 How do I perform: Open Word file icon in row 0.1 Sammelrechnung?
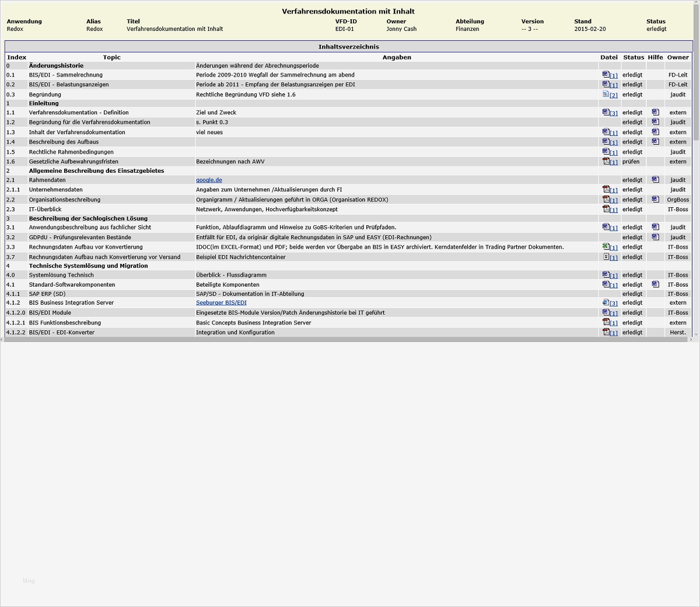(605, 74)
